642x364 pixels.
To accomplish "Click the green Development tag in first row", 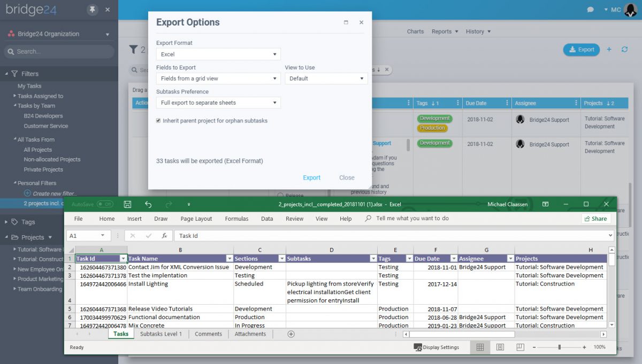I will click(434, 118).
